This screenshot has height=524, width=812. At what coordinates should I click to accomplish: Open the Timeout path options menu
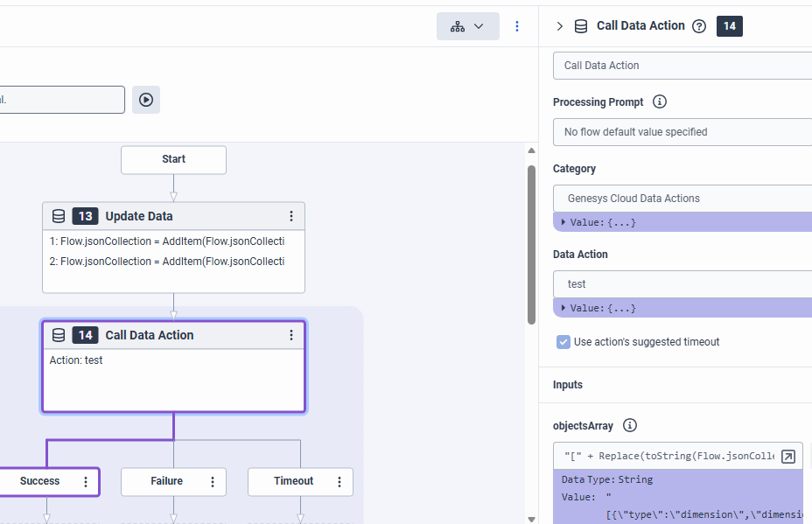click(339, 481)
